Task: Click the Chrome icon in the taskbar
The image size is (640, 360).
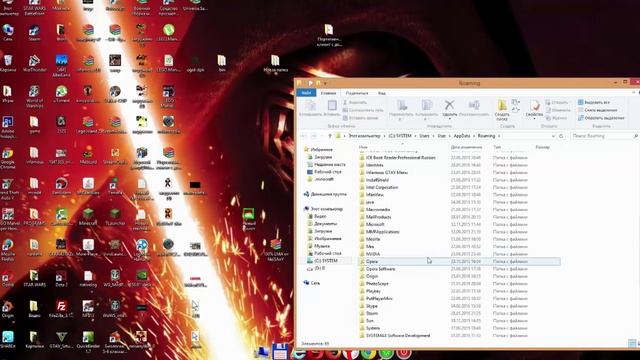Action: [x=368, y=353]
